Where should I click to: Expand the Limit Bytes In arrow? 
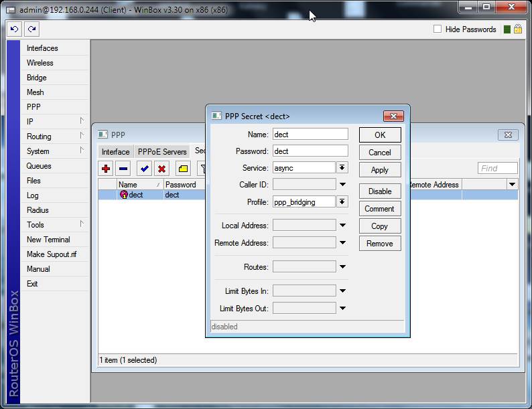click(342, 291)
